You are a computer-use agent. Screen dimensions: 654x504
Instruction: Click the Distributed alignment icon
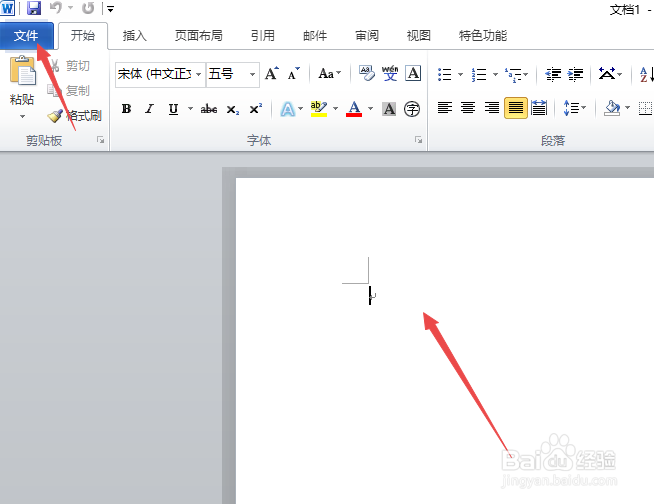(539, 108)
